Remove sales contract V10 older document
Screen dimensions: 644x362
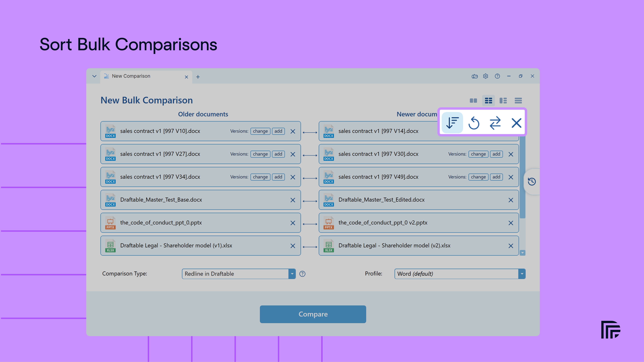293,131
